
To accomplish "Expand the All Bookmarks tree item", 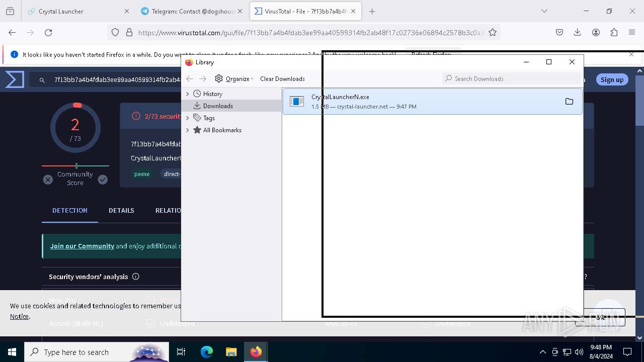I will point(188,130).
